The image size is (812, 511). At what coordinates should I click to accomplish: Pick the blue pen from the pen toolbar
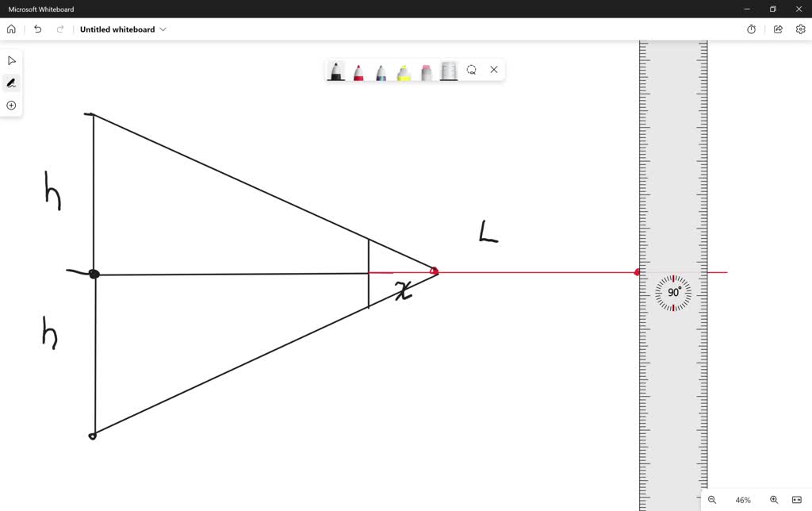[381, 71]
